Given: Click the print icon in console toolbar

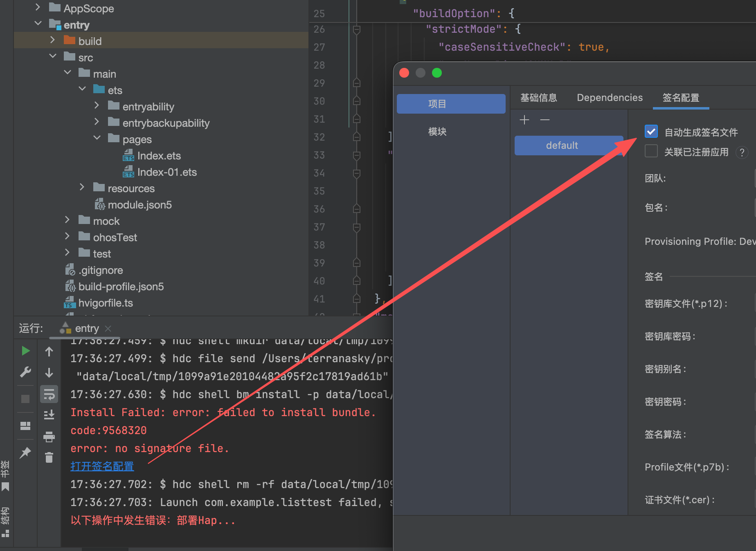Looking at the screenshot, I should (49, 437).
